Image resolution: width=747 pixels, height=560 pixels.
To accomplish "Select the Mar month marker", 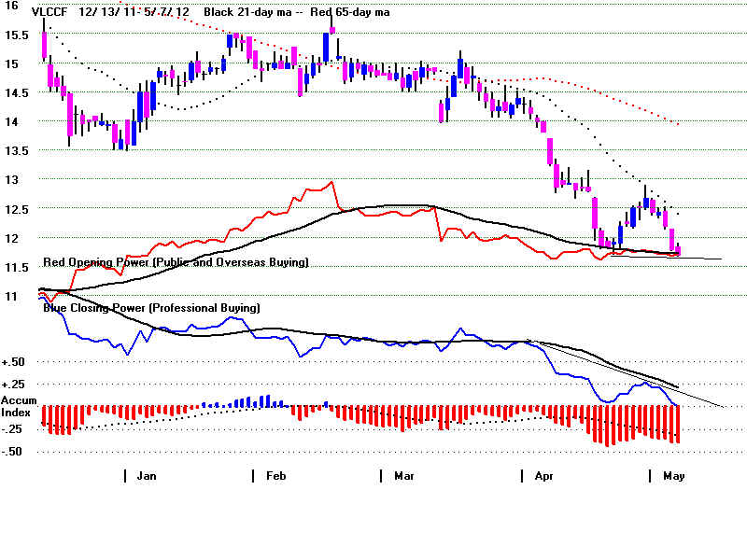I will point(403,476).
